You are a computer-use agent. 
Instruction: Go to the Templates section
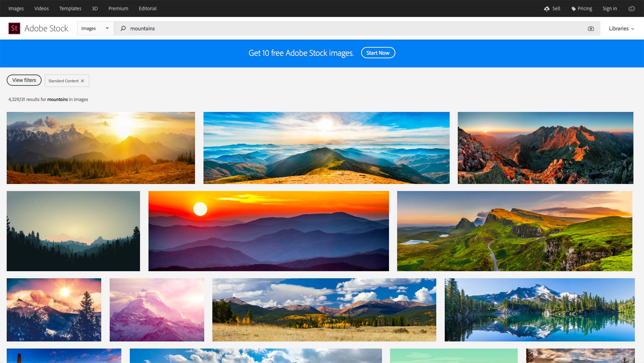pyautogui.click(x=70, y=8)
